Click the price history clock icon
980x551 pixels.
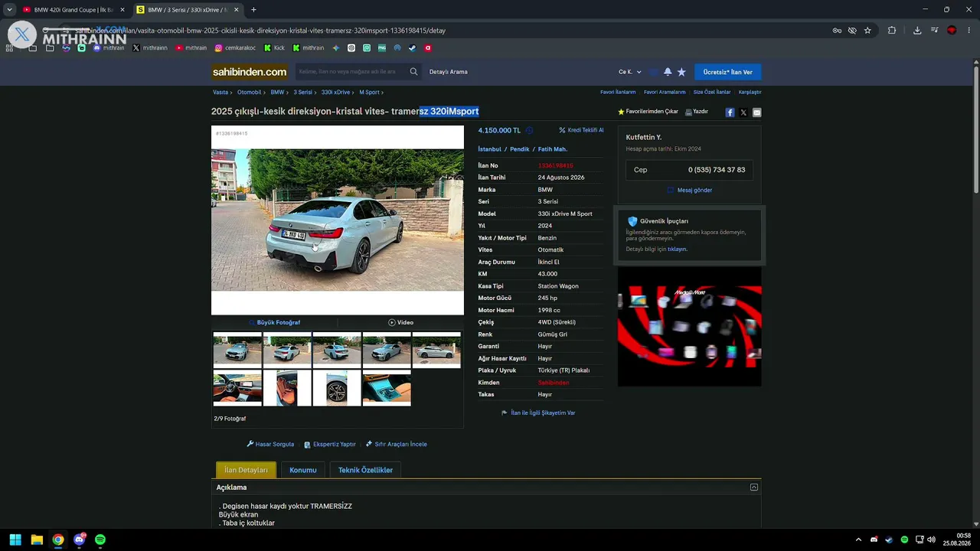(529, 130)
